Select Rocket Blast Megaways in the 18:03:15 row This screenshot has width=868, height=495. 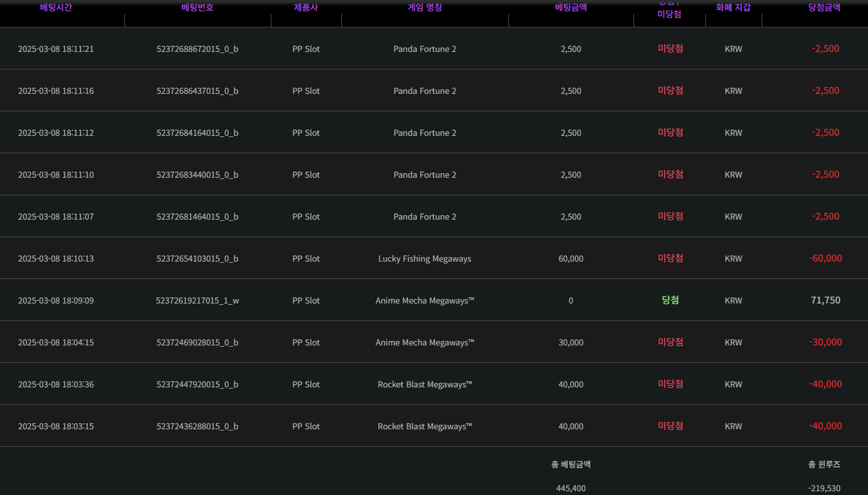point(425,426)
